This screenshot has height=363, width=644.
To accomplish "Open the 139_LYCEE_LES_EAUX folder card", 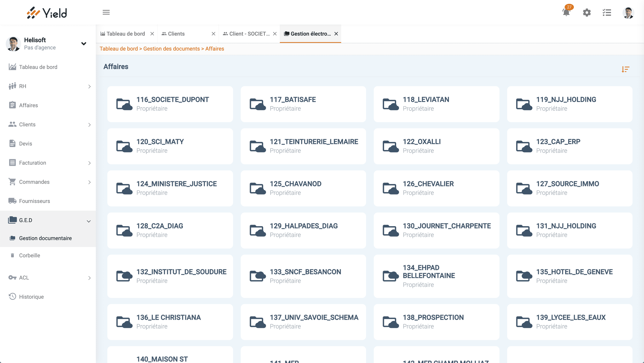I will click(x=570, y=322).
